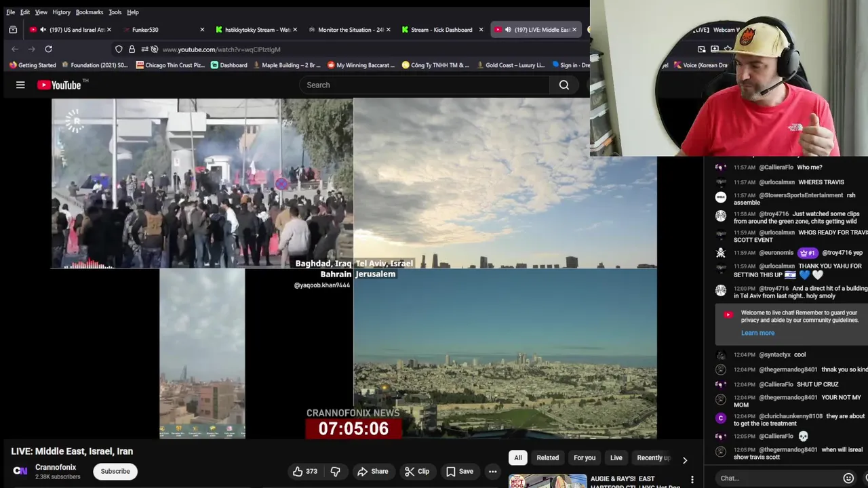Click Learn more in chat welcome notice
This screenshot has height=488, width=868.
click(757, 333)
